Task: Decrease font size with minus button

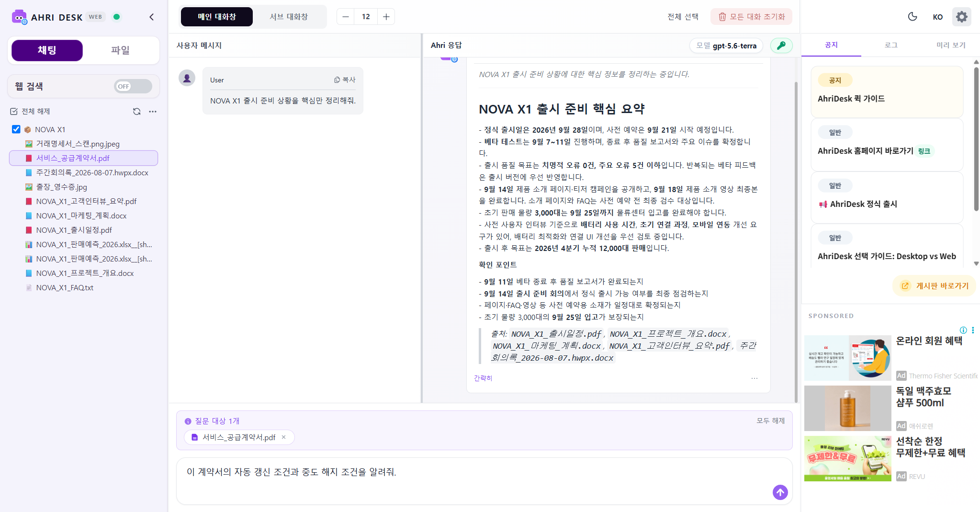Action: click(x=346, y=17)
